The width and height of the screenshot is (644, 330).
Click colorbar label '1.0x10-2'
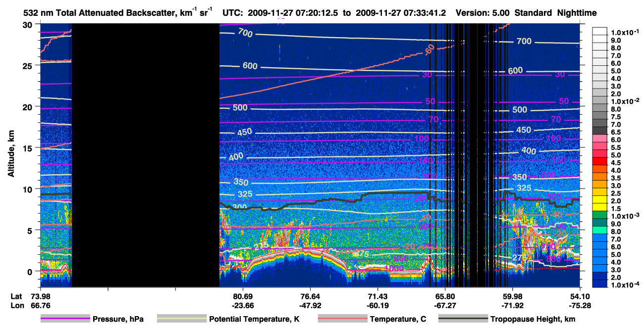pos(626,101)
